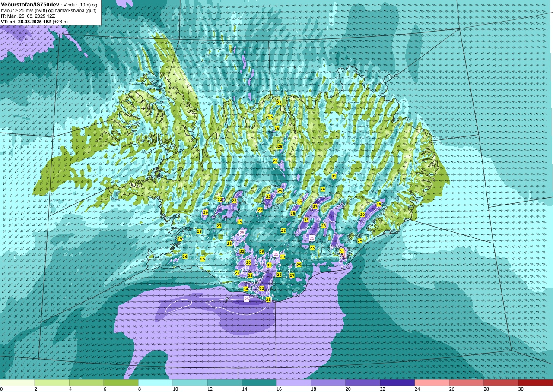The image size is (553, 392).
Task: Click the pale cyan 8–10 legend swatch
Action: coord(156,383)
